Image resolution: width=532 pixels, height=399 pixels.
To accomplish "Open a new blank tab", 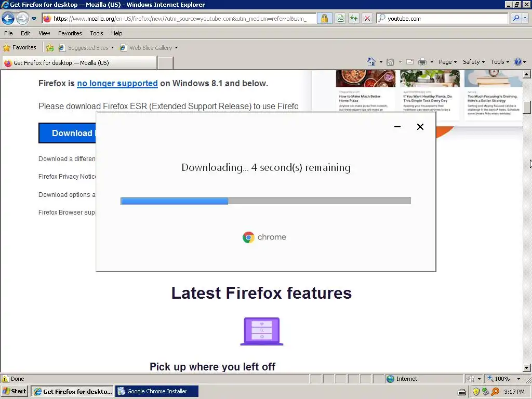I will pos(166,63).
